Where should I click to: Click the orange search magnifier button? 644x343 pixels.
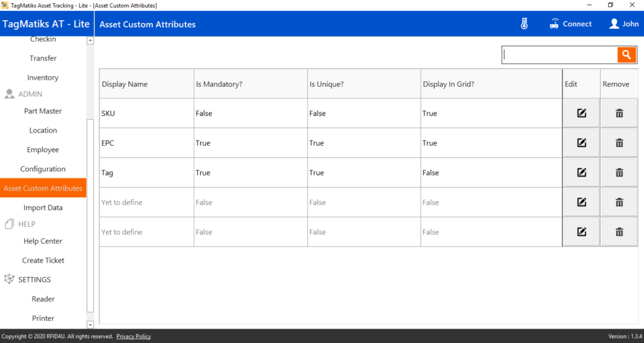coord(626,55)
